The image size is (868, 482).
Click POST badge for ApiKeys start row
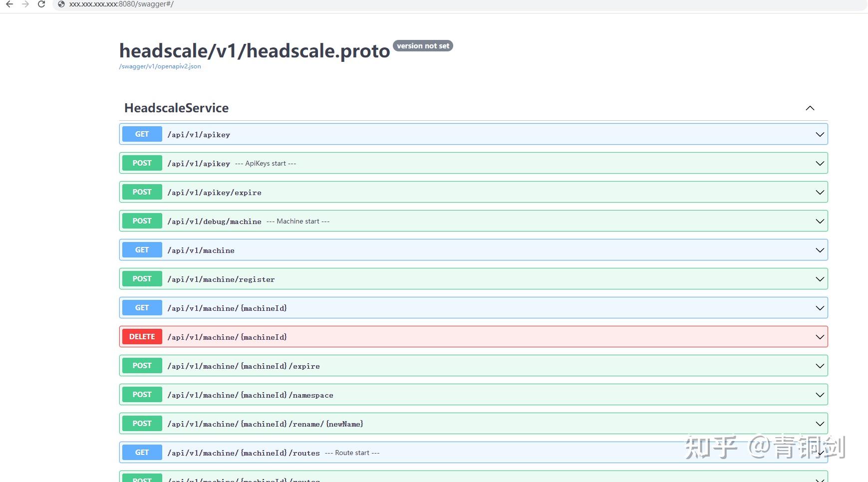click(x=142, y=163)
